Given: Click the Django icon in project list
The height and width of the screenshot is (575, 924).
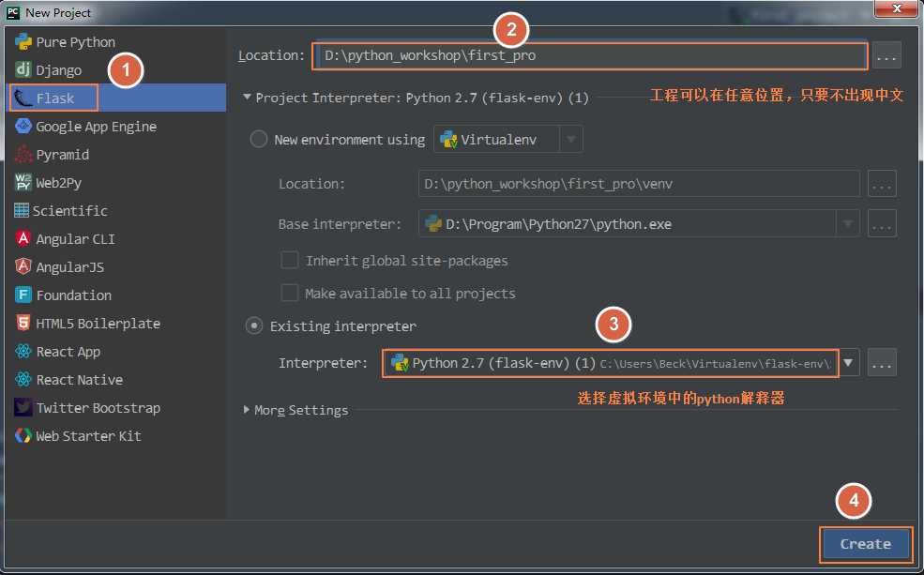Looking at the screenshot, I should [23, 69].
